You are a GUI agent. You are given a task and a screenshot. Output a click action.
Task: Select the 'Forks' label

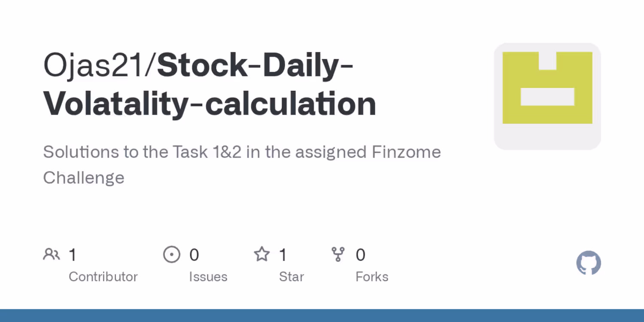(x=372, y=277)
